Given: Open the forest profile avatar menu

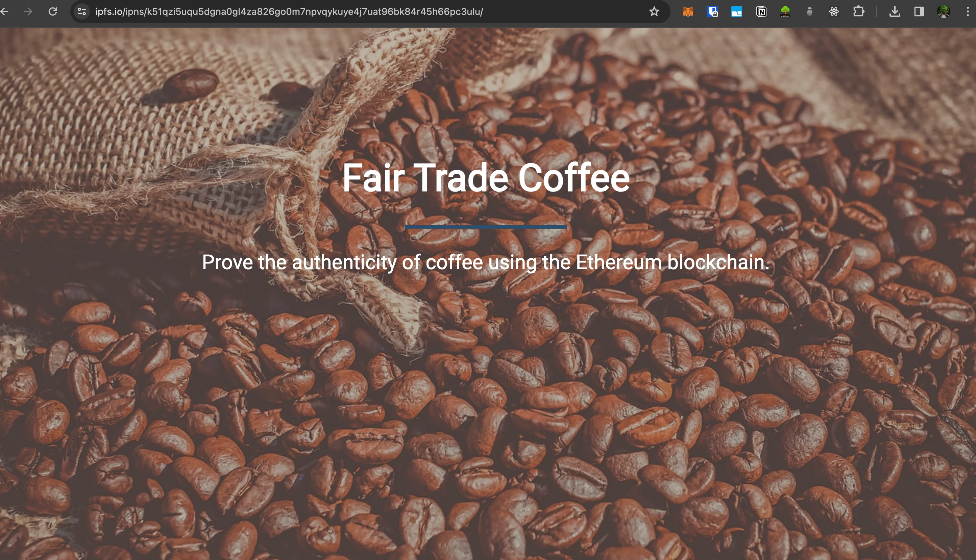Looking at the screenshot, I should 943,11.
